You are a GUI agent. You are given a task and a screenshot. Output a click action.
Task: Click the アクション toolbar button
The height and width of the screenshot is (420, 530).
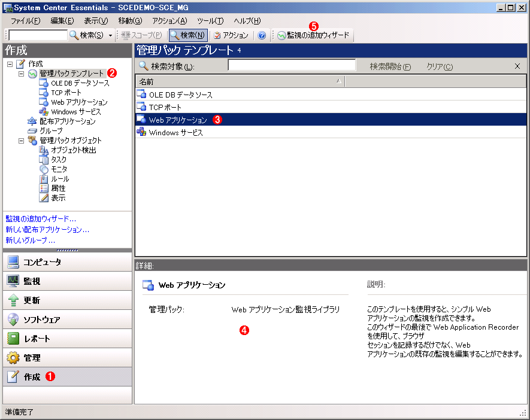coord(231,35)
